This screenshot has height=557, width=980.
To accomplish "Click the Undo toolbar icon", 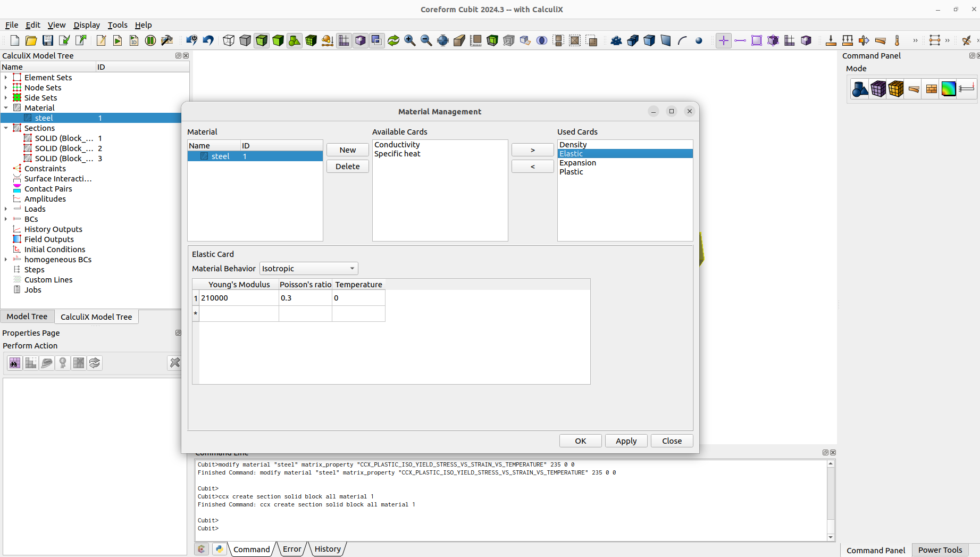I will [208, 40].
